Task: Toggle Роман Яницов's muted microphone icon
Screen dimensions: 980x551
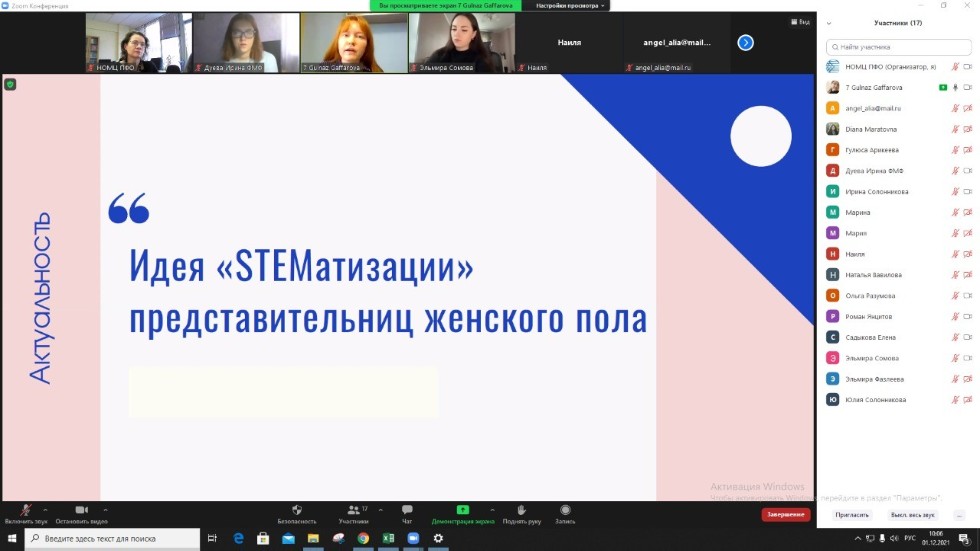Action: [954, 316]
